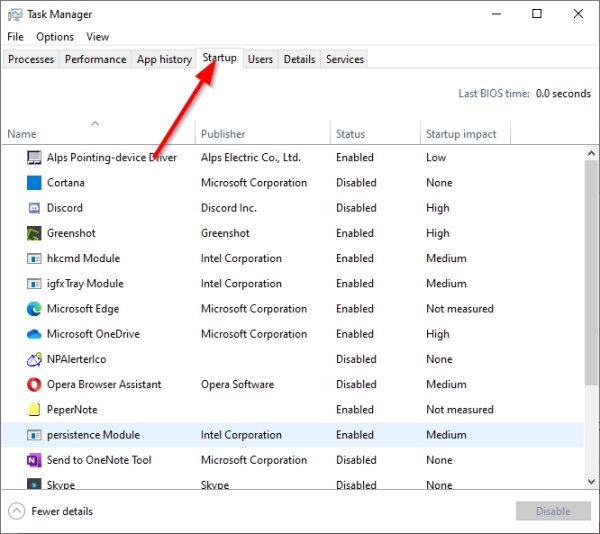Screen dimensions: 600x534
Task: Click the hkcmd Module icon
Action: coord(34,259)
